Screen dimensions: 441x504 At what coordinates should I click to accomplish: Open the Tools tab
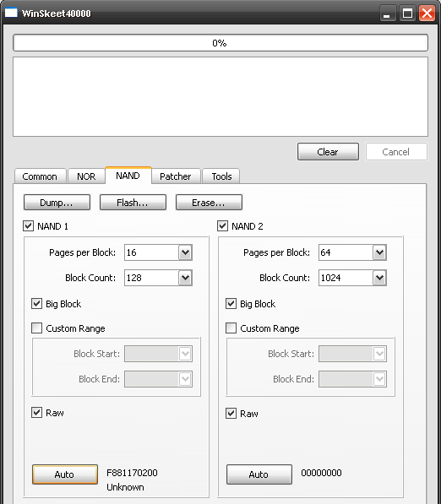(x=221, y=176)
